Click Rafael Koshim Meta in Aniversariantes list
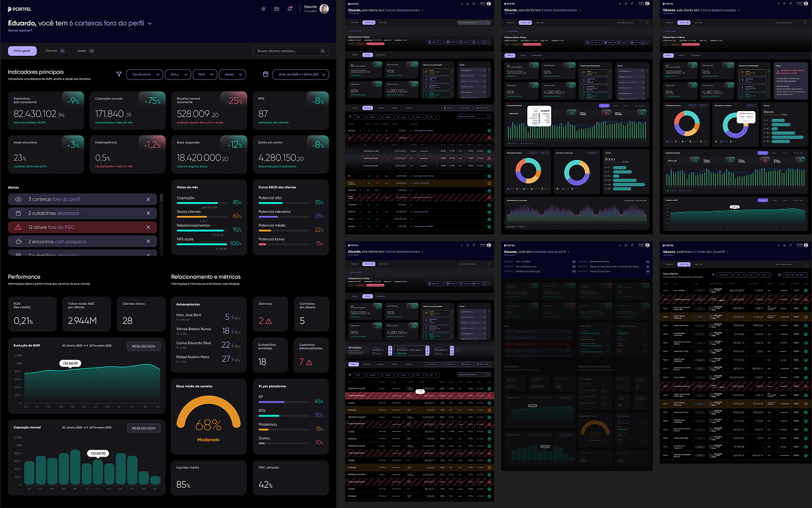The image size is (812, 508). pyautogui.click(x=193, y=357)
